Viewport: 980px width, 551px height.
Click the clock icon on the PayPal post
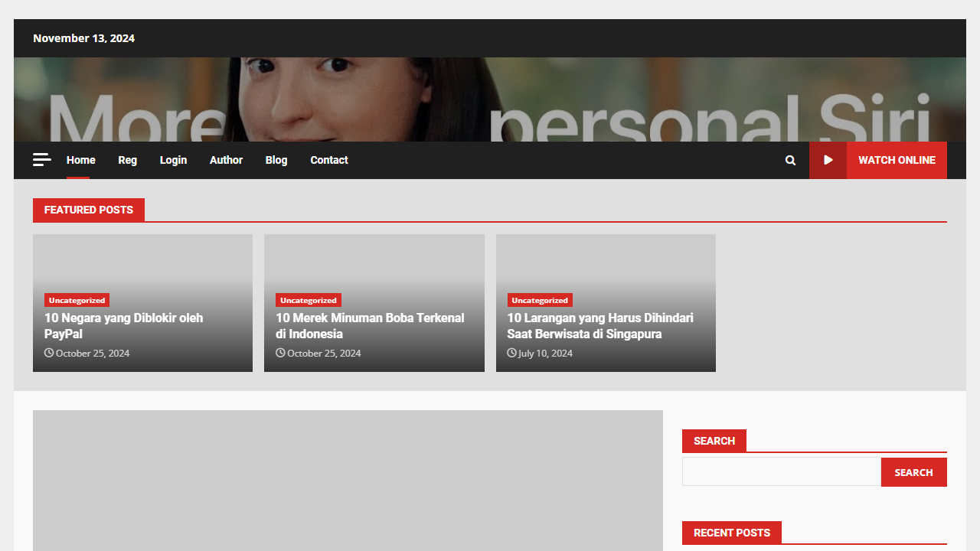coord(50,353)
